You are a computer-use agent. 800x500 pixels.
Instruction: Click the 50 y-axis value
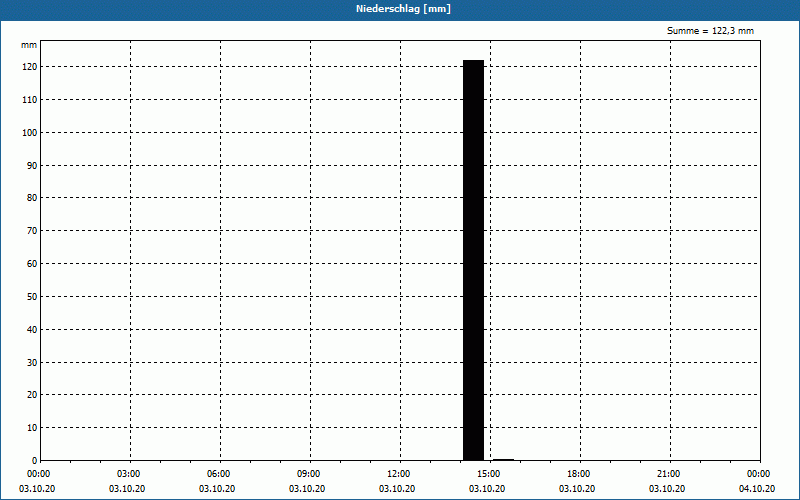(x=32, y=297)
